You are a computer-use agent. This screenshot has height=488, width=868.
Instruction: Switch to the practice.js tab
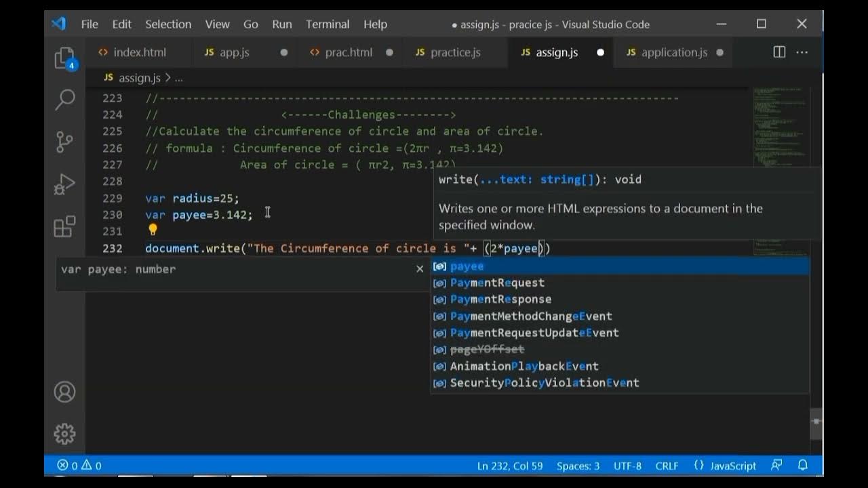(455, 52)
